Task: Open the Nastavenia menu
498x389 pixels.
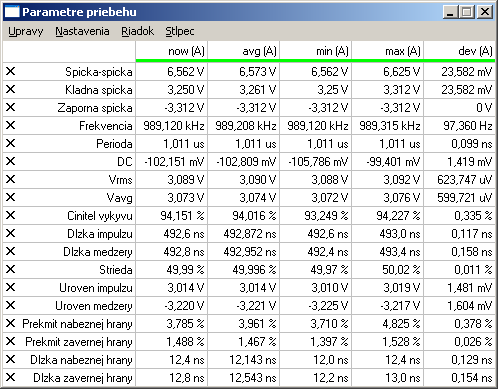Action: 82,31
